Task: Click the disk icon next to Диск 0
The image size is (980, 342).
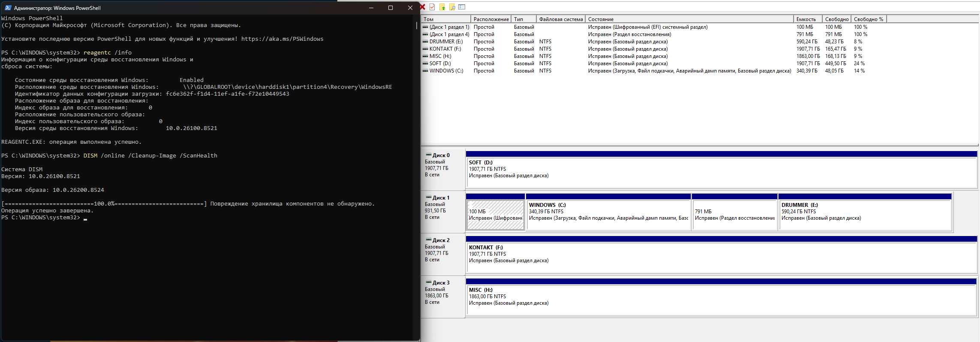Action: 428,155
